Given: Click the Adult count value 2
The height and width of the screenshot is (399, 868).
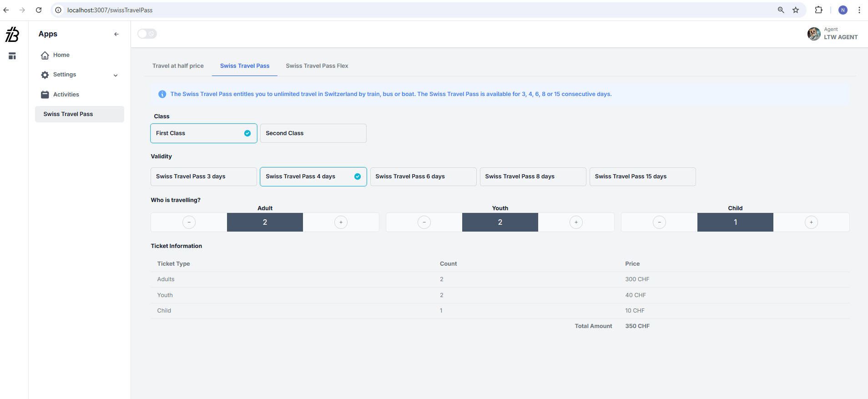Looking at the screenshot, I should tap(265, 222).
